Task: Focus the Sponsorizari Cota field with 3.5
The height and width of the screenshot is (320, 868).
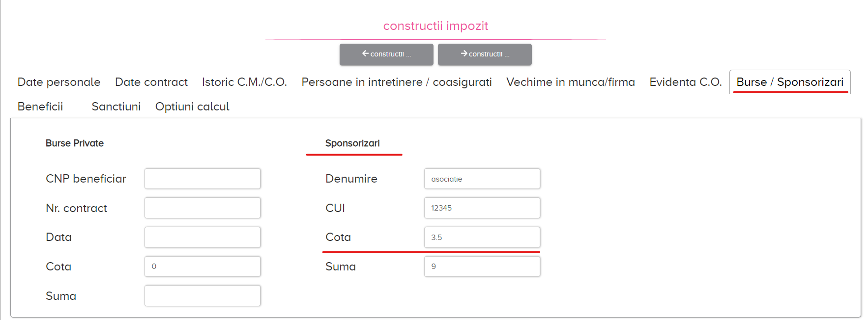Action: pos(482,237)
